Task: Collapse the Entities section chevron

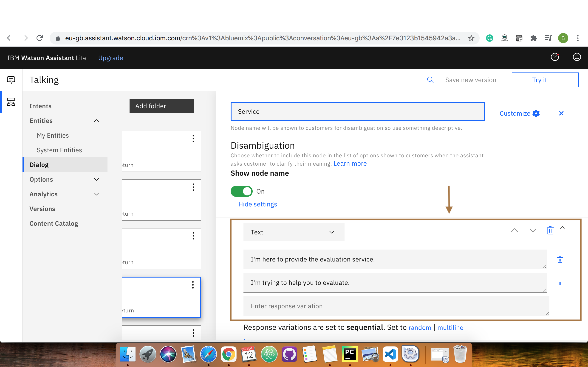Action: [x=96, y=121]
